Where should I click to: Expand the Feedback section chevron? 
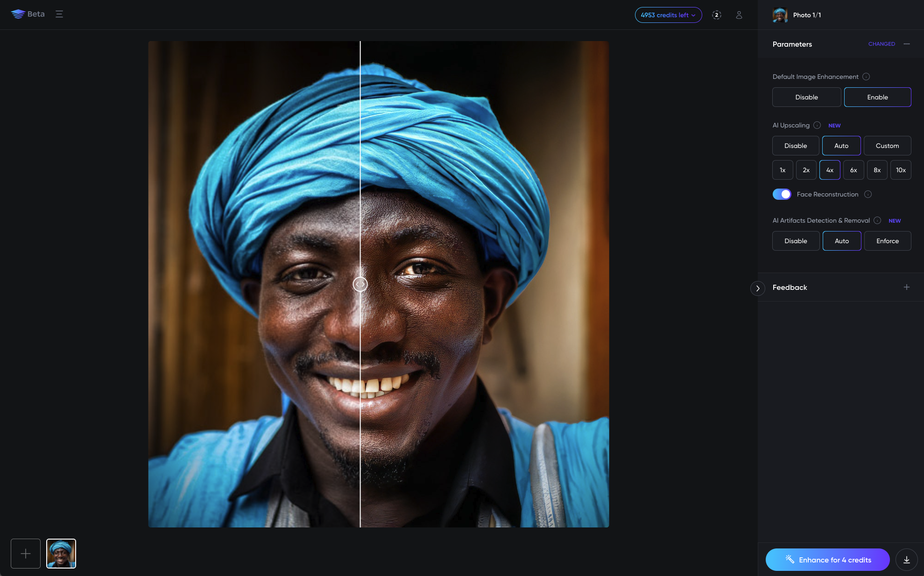point(757,288)
